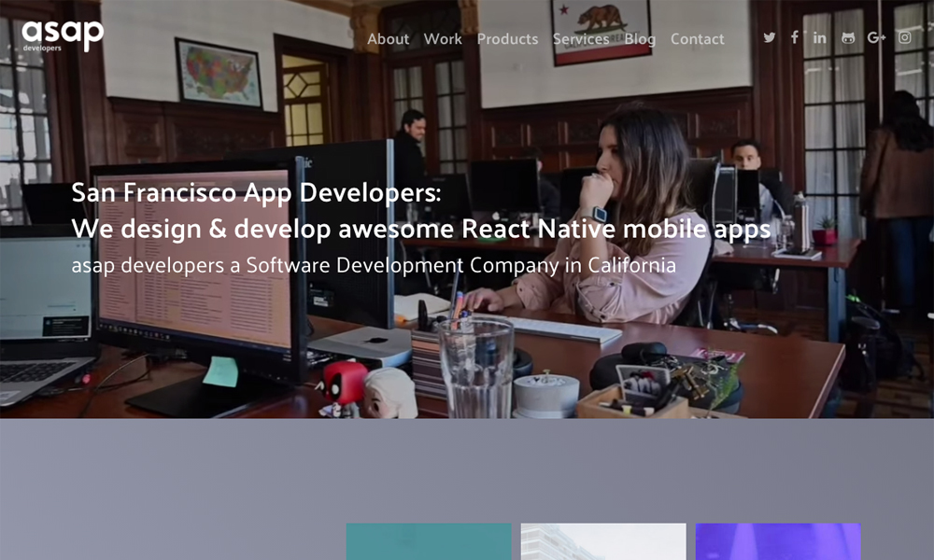Viewport: 934px width, 560px height.
Task: Select the purple project thumbnail
Action: 778,541
